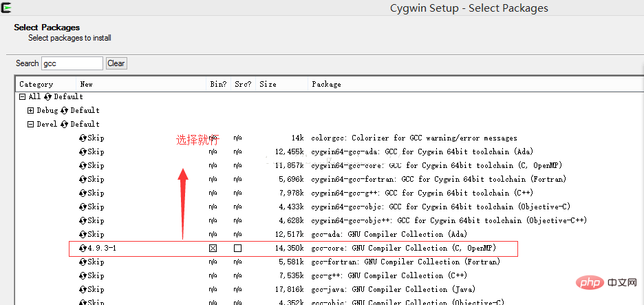The image size is (644, 305).
Task: Click the New column header
Action: (141, 84)
